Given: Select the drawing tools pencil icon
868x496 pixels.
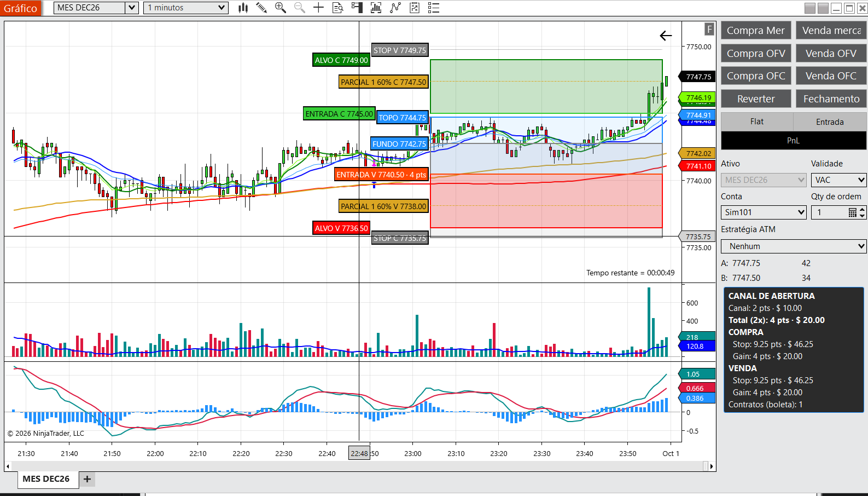Looking at the screenshot, I should (261, 8).
